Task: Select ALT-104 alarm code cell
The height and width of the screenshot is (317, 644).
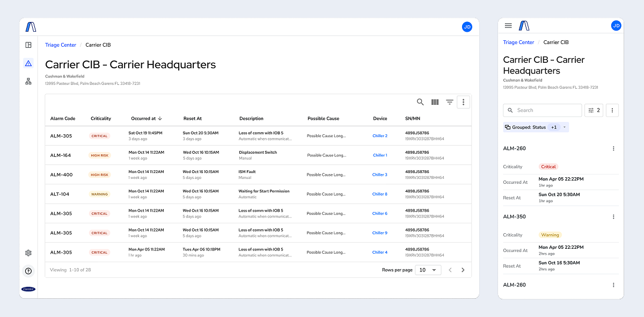Action: (60, 194)
